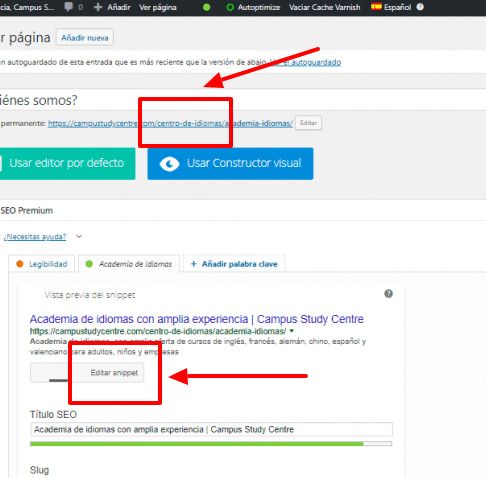
Task: Click the plus icon before Añadir palabra clave
Action: coord(193,264)
